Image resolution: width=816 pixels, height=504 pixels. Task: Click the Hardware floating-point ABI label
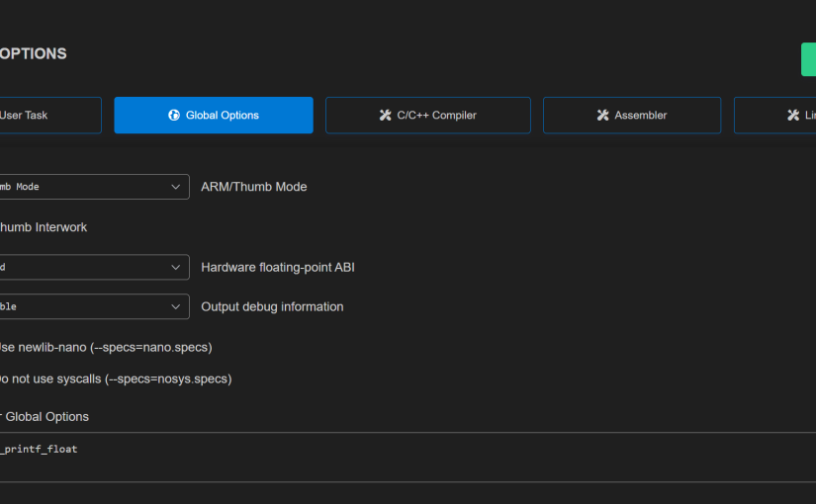(x=277, y=267)
